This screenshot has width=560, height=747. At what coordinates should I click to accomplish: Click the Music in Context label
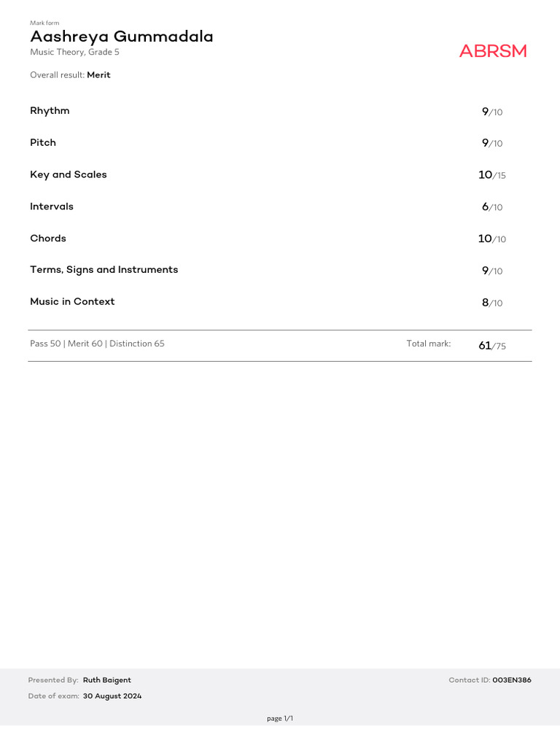(72, 302)
